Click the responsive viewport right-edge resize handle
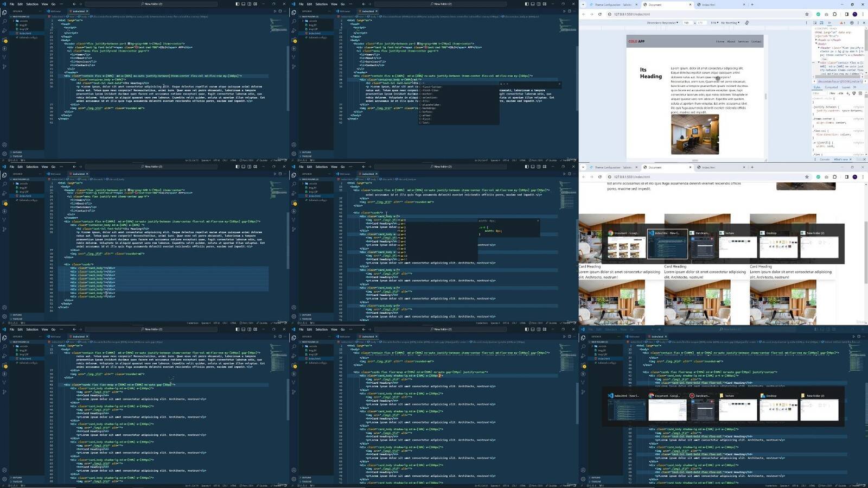 765,96
